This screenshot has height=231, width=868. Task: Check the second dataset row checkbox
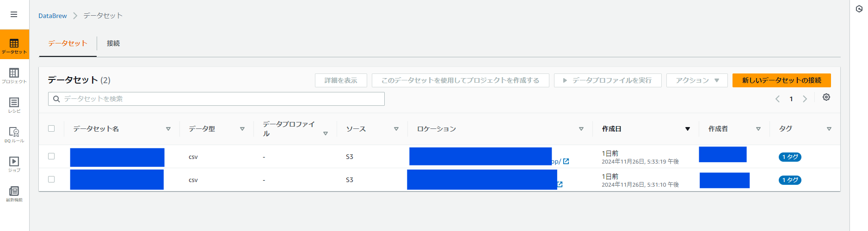(x=51, y=179)
